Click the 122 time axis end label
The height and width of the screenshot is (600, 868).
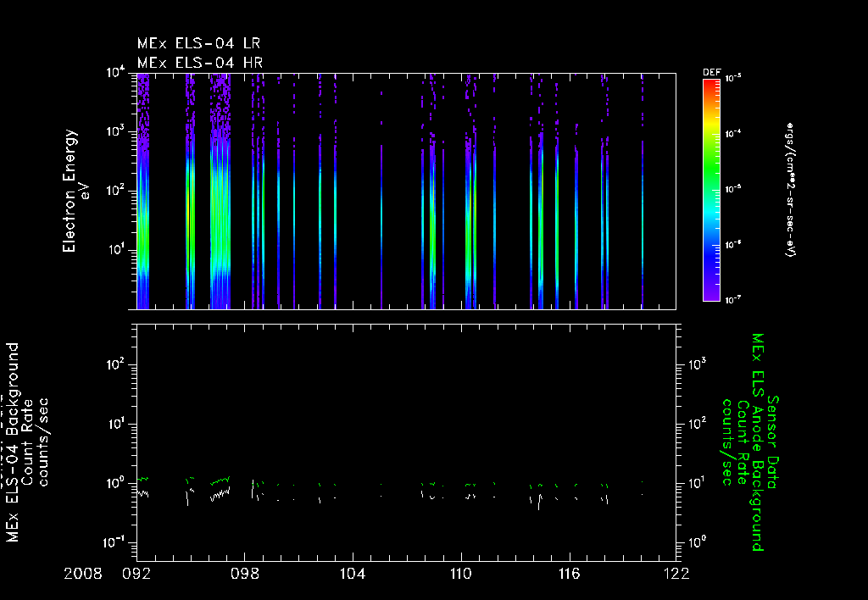point(676,574)
